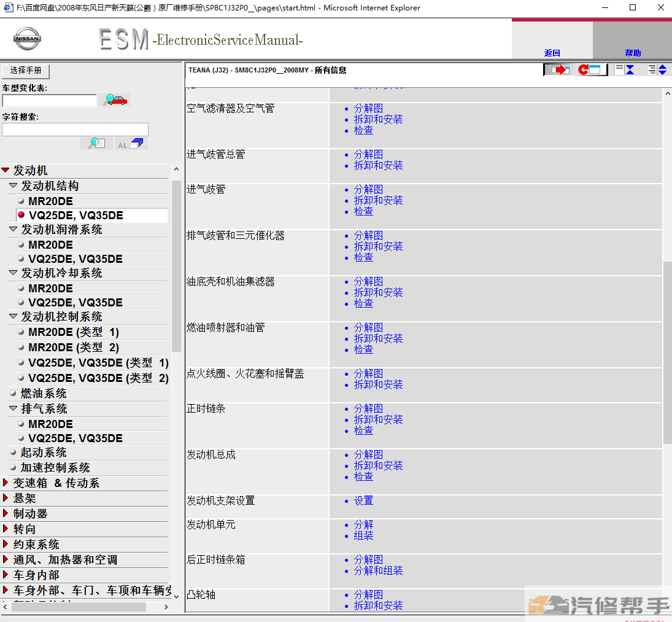Open the 返回 tab in header
The image size is (672, 622).
pyautogui.click(x=552, y=53)
